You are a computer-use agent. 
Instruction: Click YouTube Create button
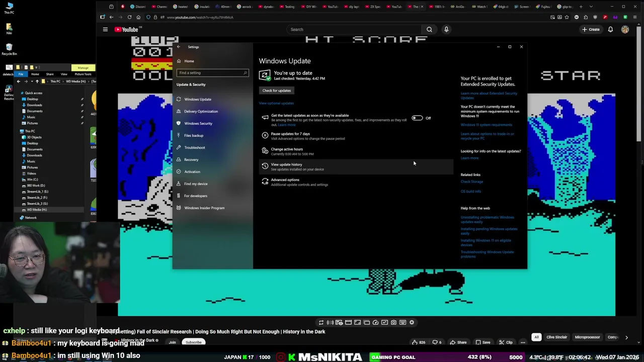[x=591, y=30]
